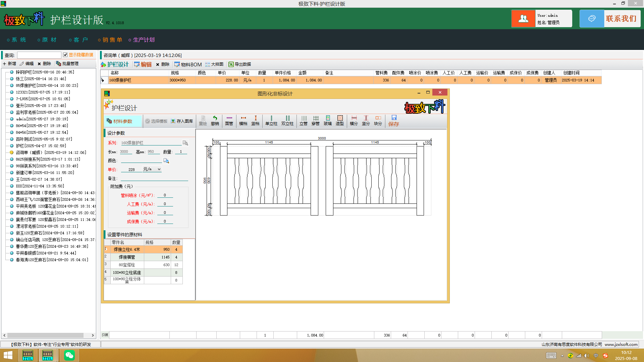Click 存入图库 save to library

(x=182, y=121)
